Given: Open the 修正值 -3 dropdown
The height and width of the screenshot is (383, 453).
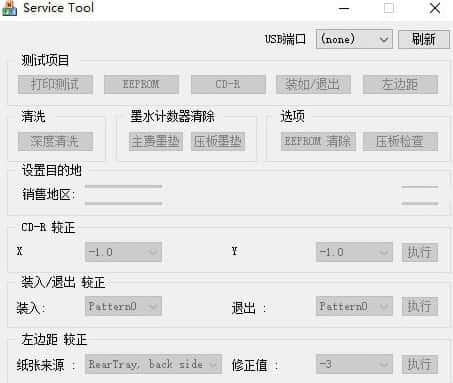Looking at the screenshot, I should 354,364.
